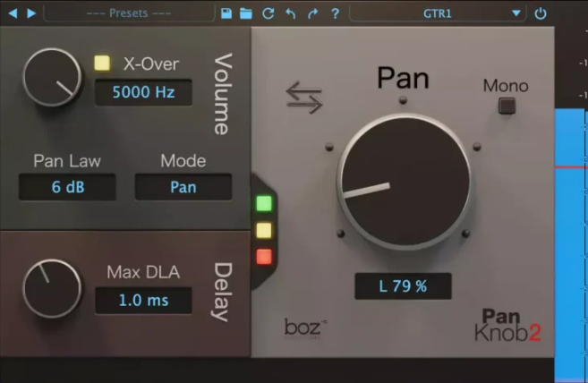This screenshot has height=383, width=588.
Task: Go to next preset arrow
Action: tap(31, 13)
